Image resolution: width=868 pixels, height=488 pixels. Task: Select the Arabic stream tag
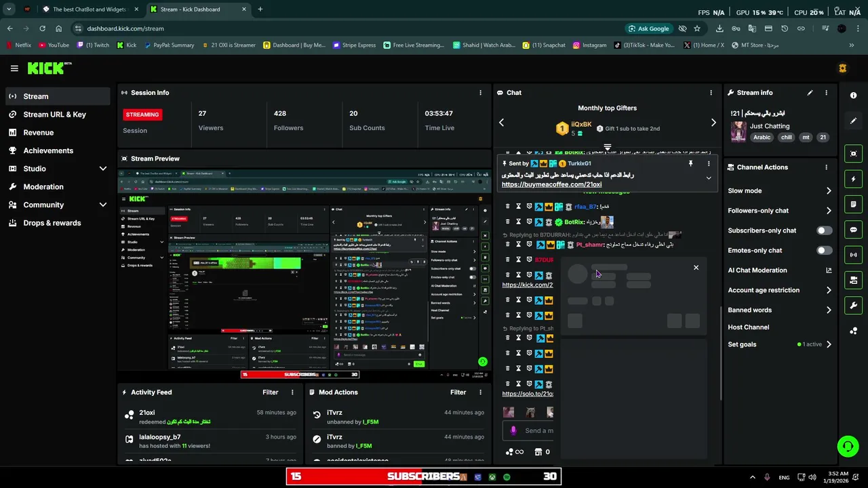point(762,137)
